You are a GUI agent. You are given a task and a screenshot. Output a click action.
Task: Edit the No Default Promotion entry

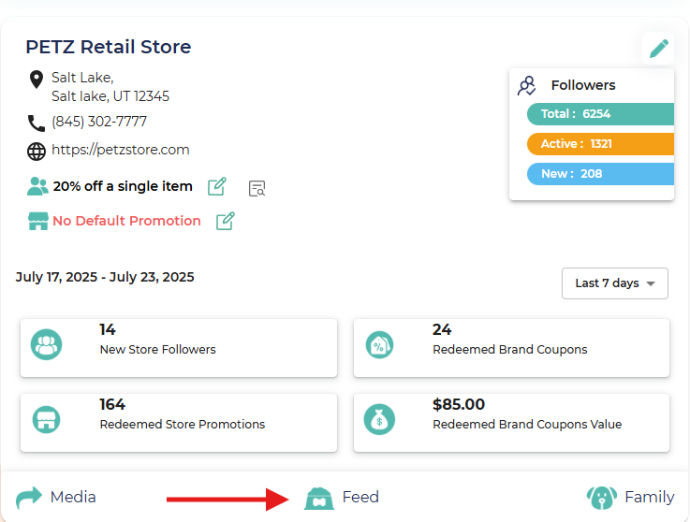tap(225, 221)
